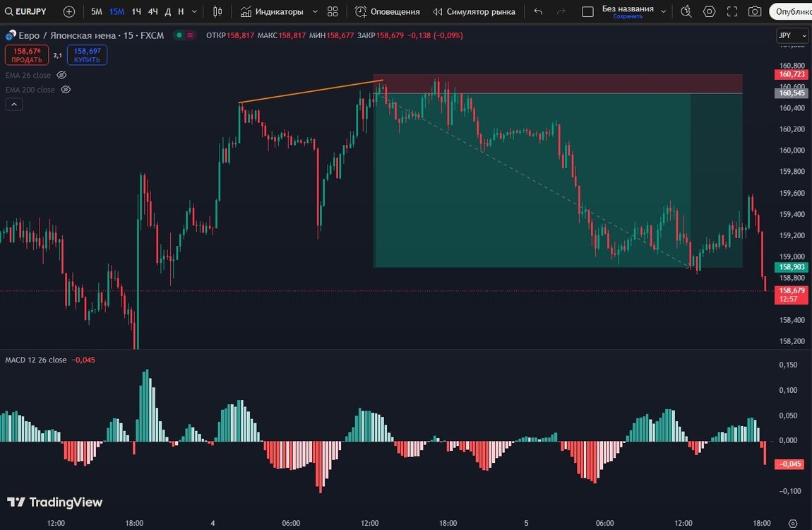Click the date 5 time axis marker
This screenshot has width=812, height=530.
tap(526, 523)
